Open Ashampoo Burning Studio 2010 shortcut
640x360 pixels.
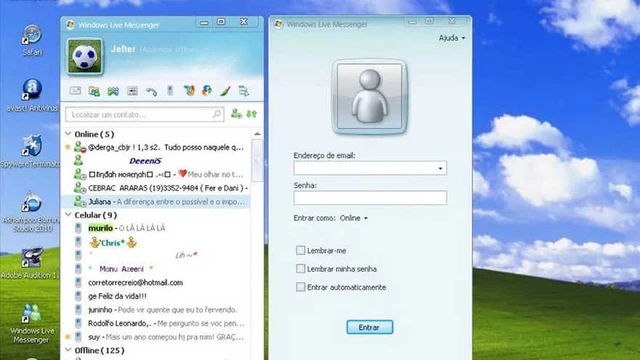pyautogui.click(x=31, y=212)
